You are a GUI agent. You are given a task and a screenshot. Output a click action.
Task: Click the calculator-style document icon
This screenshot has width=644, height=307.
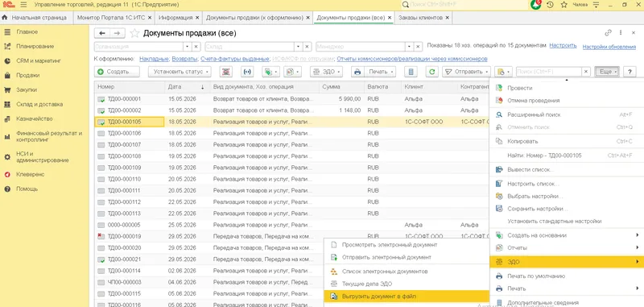click(411, 72)
